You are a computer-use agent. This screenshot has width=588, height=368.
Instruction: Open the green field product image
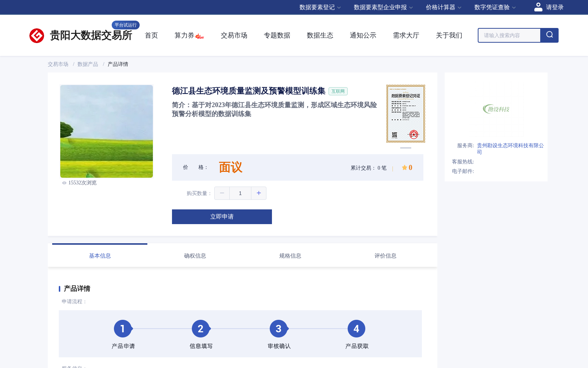pyautogui.click(x=107, y=131)
